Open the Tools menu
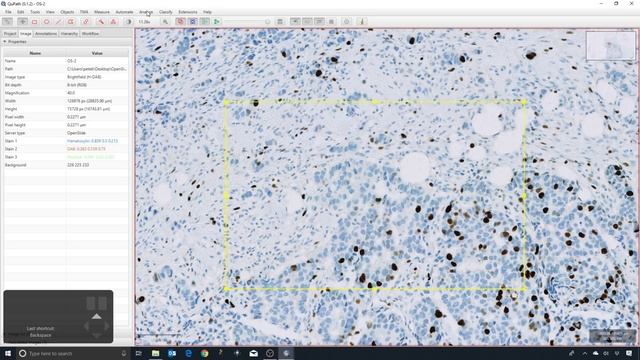This screenshot has height=360, width=640. [x=35, y=12]
